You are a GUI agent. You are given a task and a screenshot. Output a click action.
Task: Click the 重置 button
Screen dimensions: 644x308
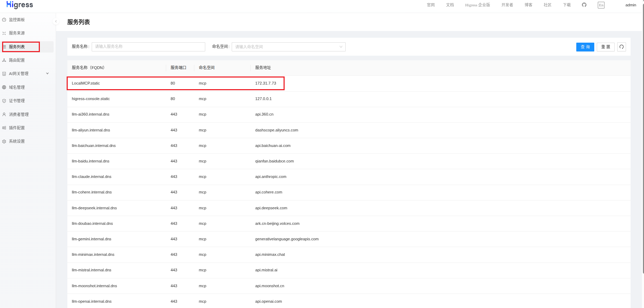(x=606, y=47)
